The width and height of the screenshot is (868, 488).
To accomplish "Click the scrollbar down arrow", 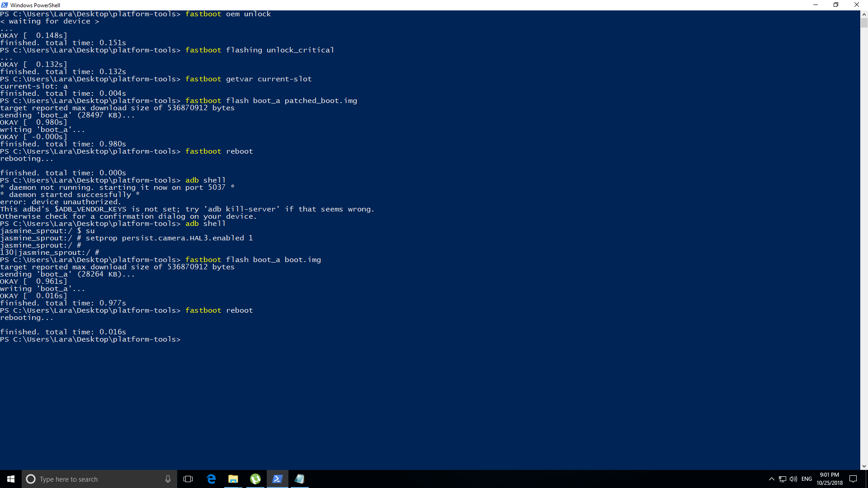I will [864, 466].
